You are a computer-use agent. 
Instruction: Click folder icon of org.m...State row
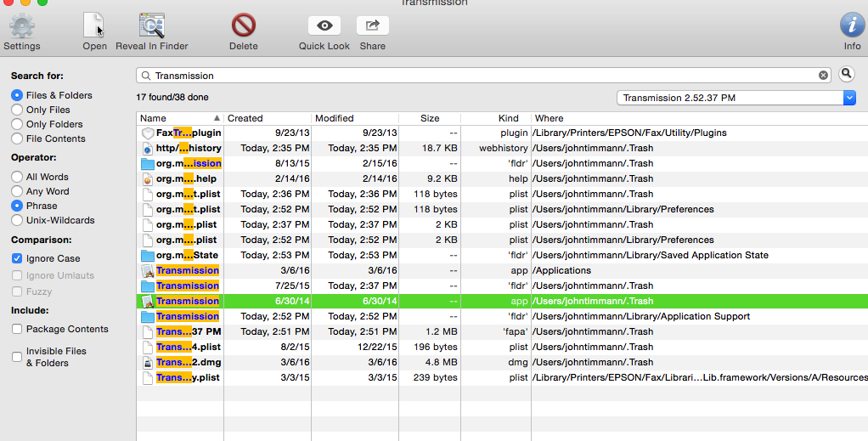point(147,256)
